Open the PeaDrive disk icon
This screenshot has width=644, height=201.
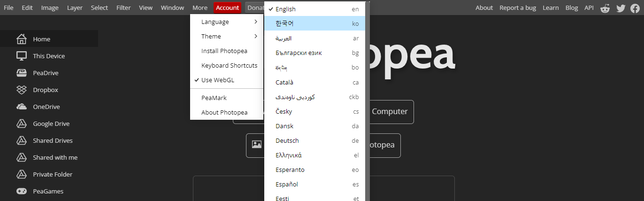21,73
